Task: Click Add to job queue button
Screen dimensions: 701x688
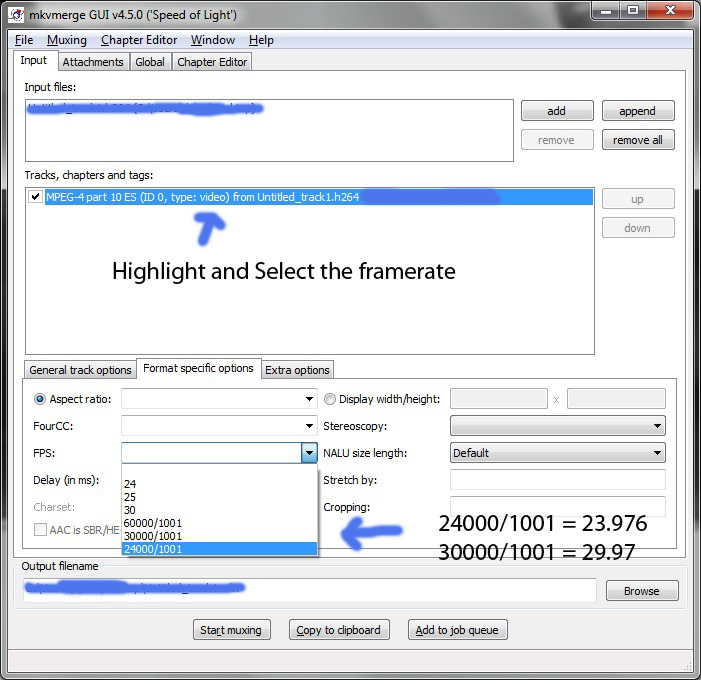Action: tap(457, 629)
